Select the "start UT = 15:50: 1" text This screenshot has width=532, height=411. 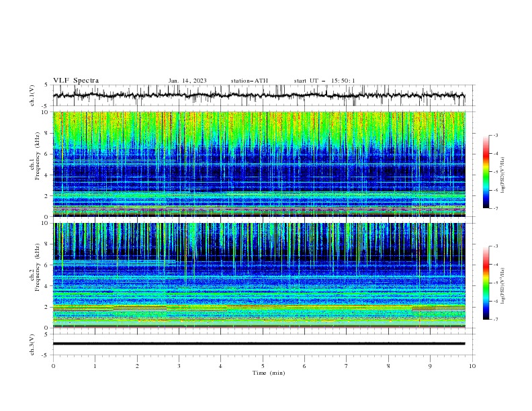[x=324, y=81]
